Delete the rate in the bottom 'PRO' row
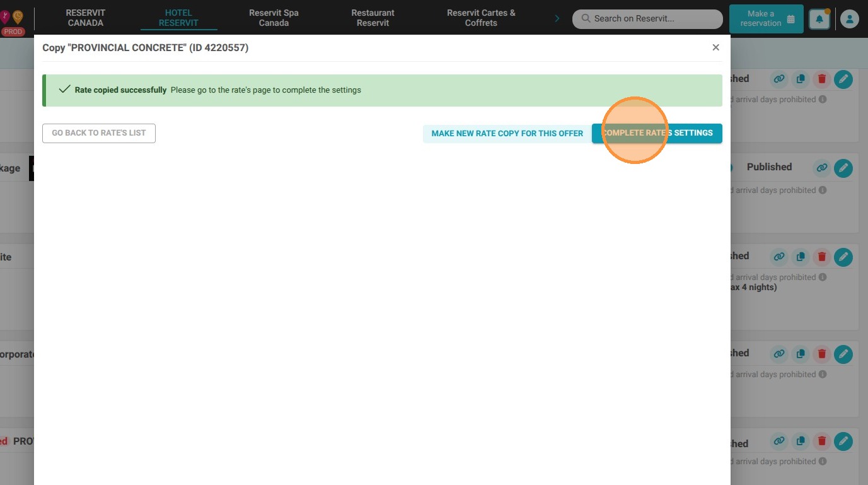868x485 pixels. [x=821, y=441]
